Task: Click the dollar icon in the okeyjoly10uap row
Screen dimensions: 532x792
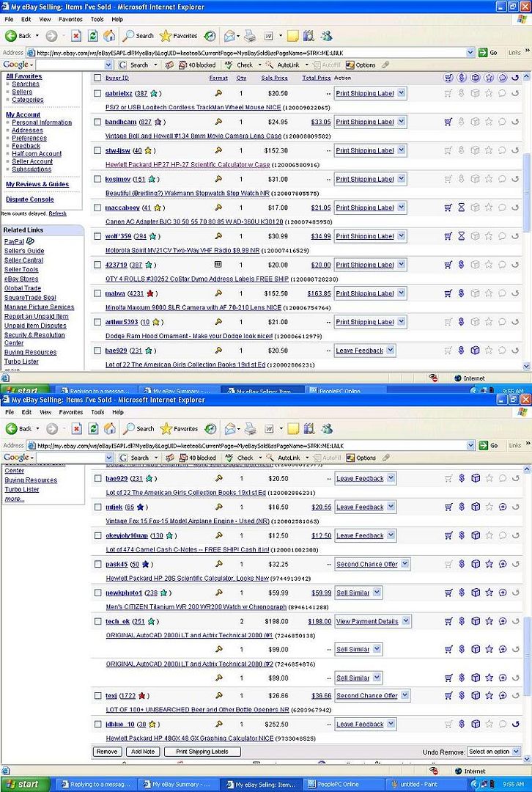Action: 462,535
